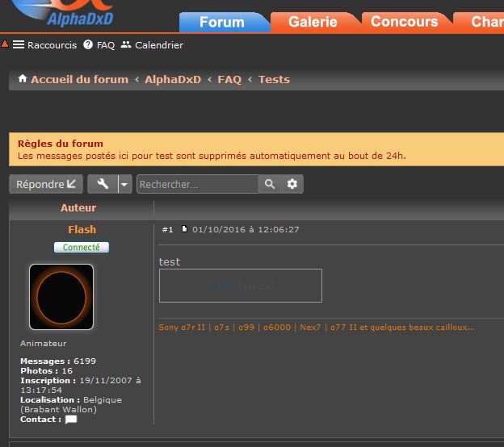
Task: Focus the Rechercher search field
Action: pos(197,184)
